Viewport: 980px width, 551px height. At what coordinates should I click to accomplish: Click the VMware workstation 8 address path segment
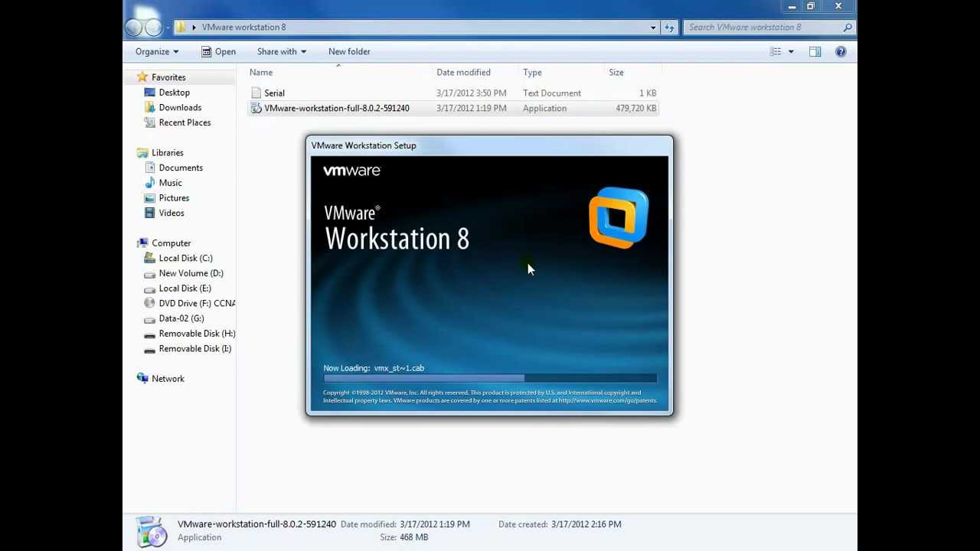click(243, 27)
